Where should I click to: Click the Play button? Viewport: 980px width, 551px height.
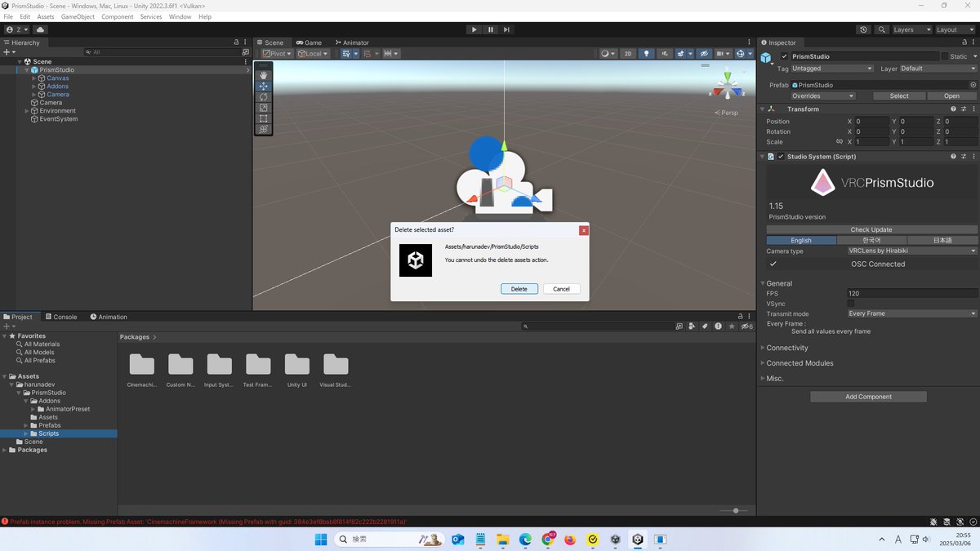[x=474, y=29]
